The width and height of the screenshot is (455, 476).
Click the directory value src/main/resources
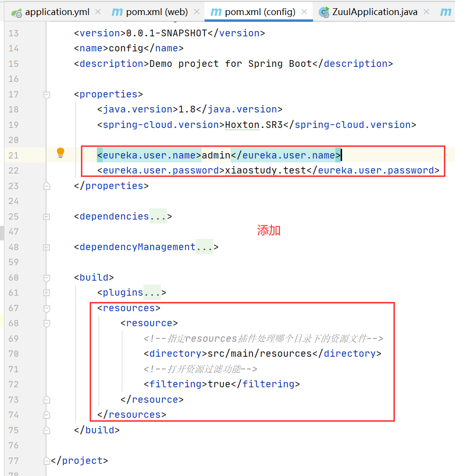click(260, 354)
